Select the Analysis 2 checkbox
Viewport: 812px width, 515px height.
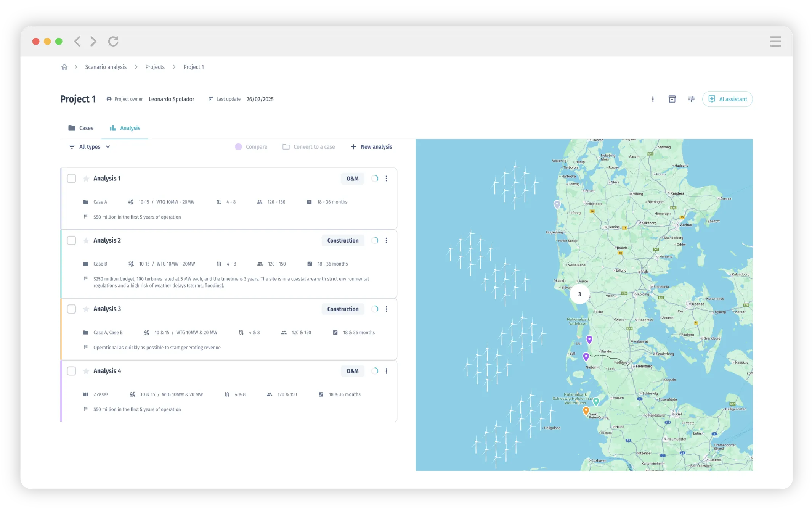point(71,240)
